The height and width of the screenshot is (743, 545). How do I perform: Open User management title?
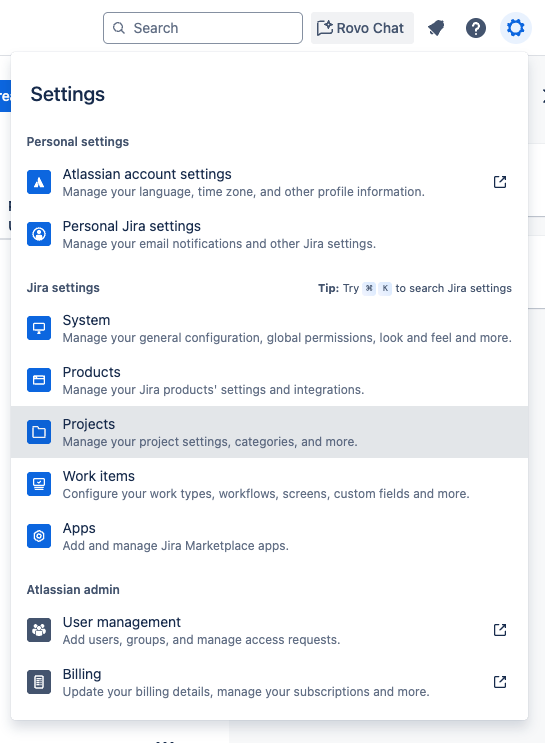(122, 622)
